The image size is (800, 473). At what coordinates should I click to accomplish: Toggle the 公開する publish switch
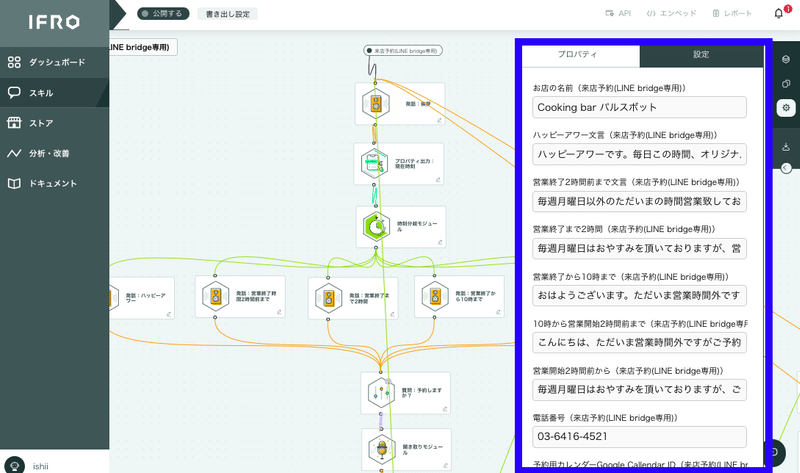point(163,14)
